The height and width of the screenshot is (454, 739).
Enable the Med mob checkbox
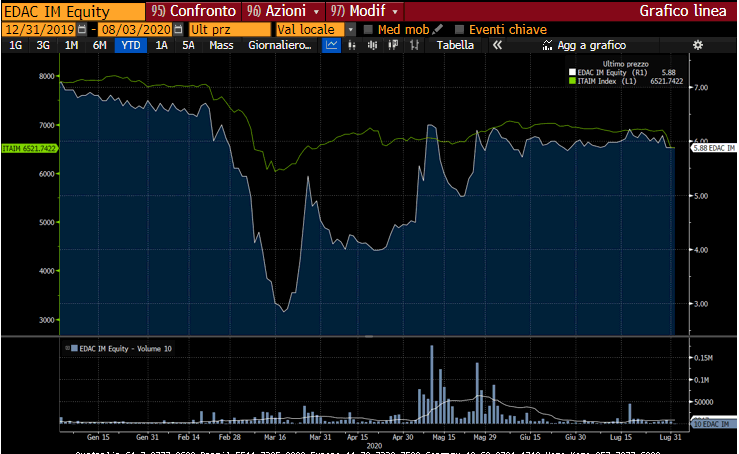pos(368,30)
